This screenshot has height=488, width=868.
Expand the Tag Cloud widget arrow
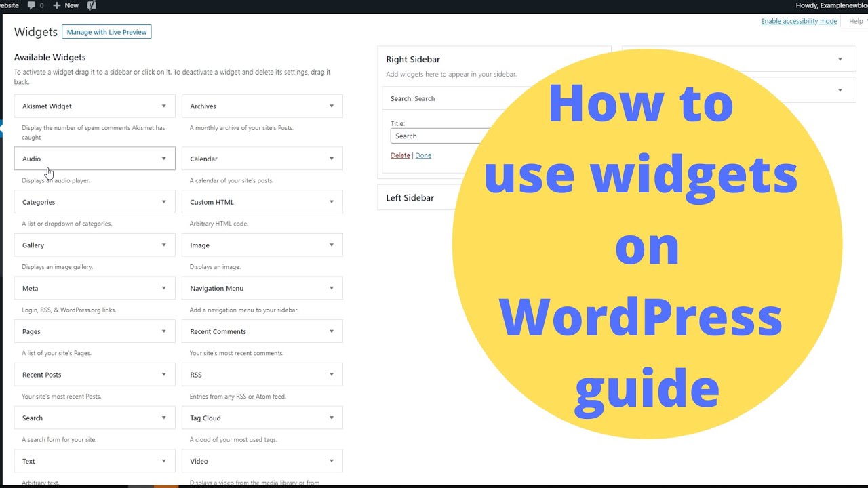point(332,418)
